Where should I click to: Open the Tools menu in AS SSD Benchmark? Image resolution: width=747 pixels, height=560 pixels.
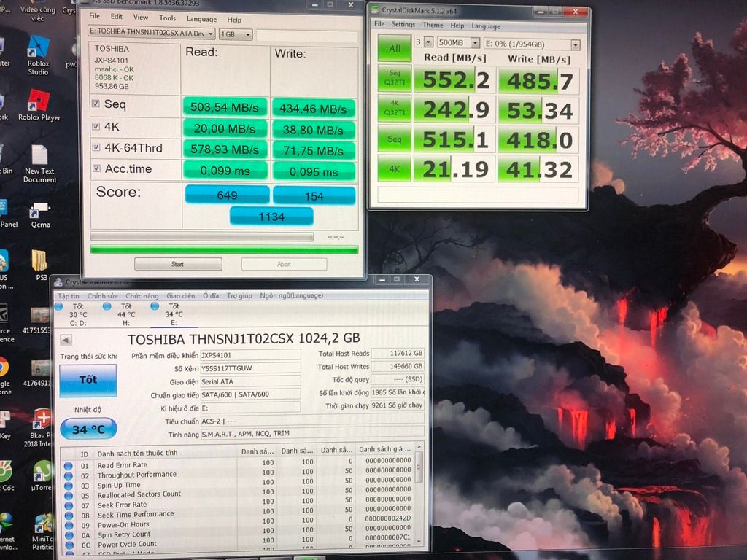pos(167,18)
